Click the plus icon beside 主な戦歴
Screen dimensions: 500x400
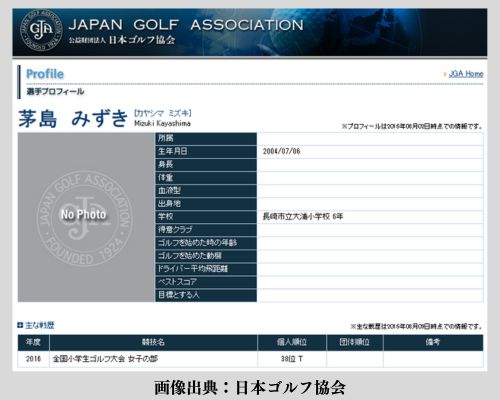pyautogui.click(x=20, y=325)
